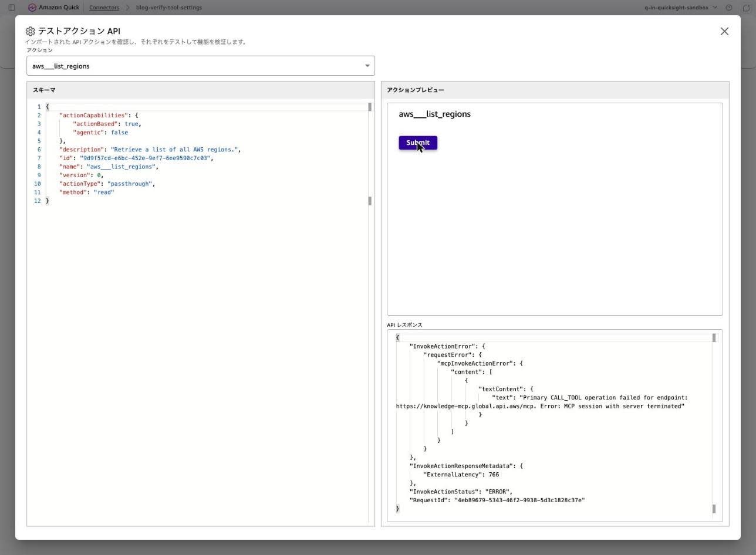Click the "actionType": "passthrough" line
Viewport: 756px width, 555px height.
pos(107,184)
